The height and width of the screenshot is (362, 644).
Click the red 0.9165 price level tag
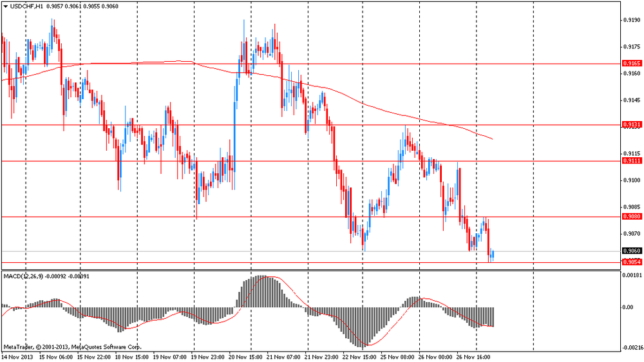(x=631, y=64)
